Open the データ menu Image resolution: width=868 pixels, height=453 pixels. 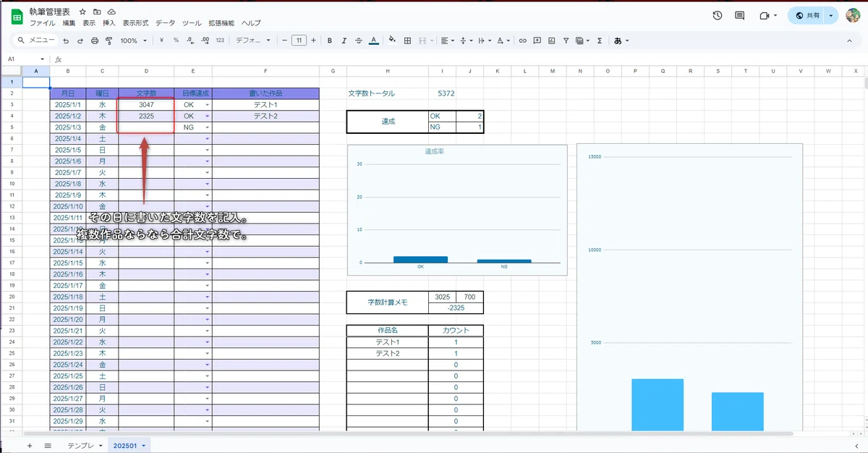166,23
